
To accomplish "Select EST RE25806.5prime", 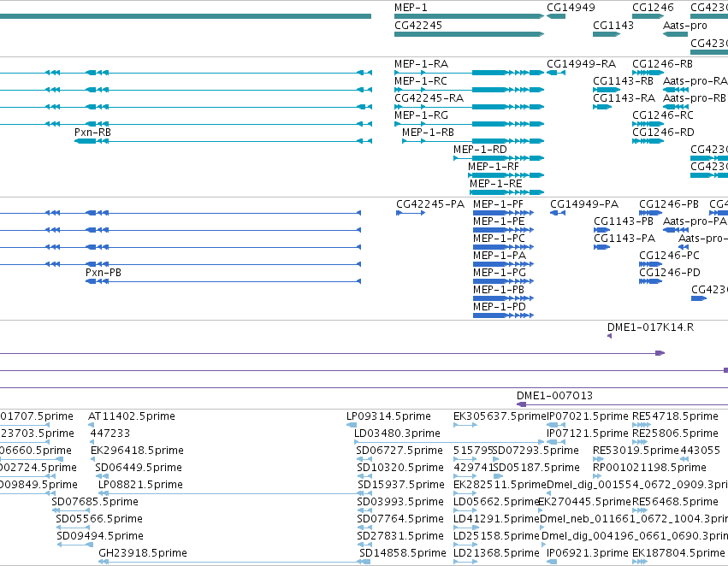I will coord(675,433).
